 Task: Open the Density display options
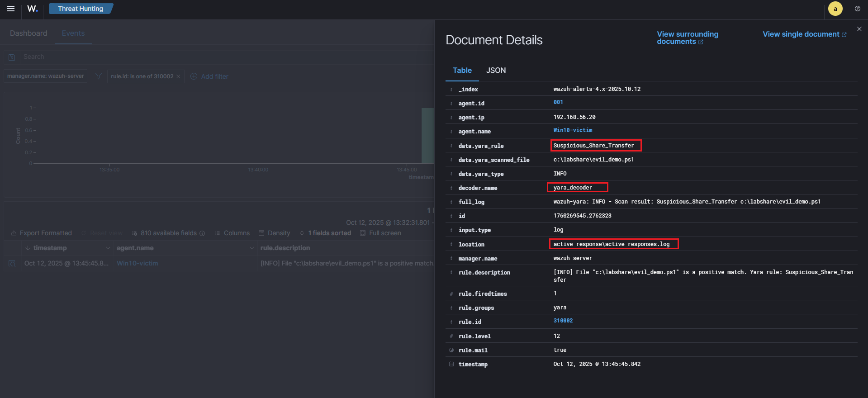tap(274, 233)
